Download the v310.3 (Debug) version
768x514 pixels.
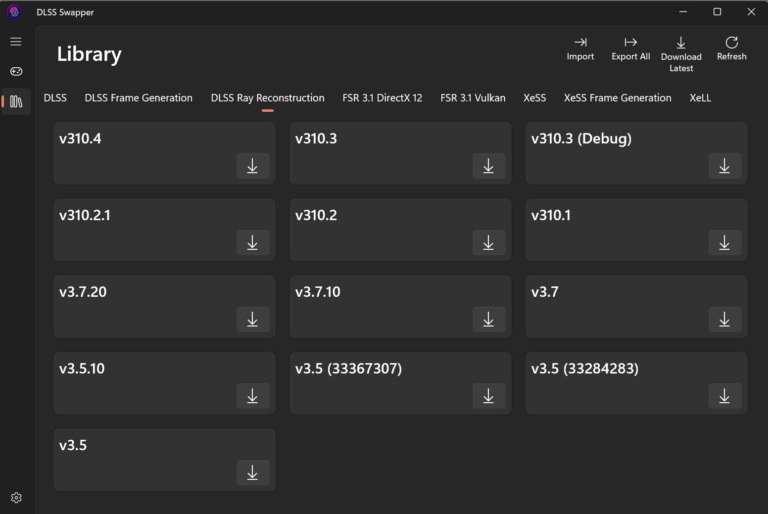[725, 166]
